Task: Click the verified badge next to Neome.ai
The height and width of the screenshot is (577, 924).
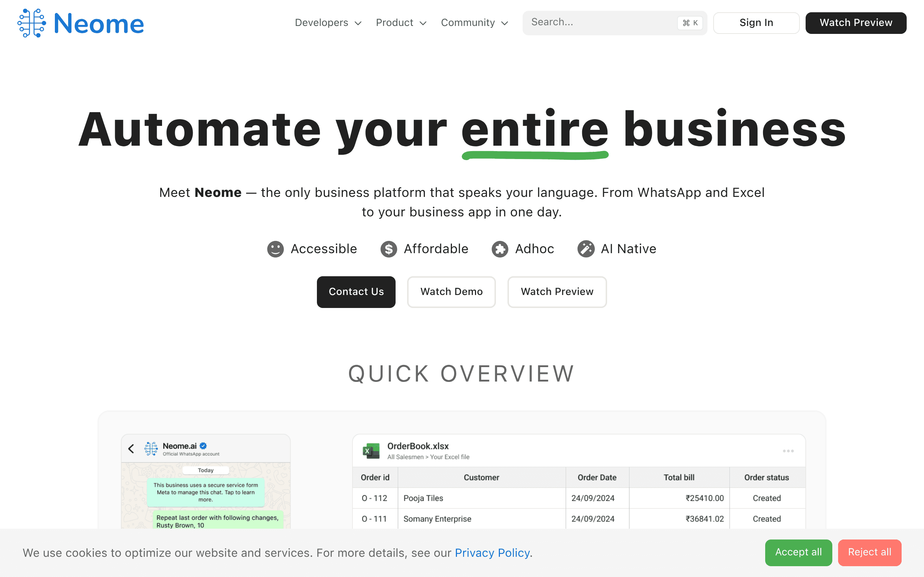Action: point(203,446)
